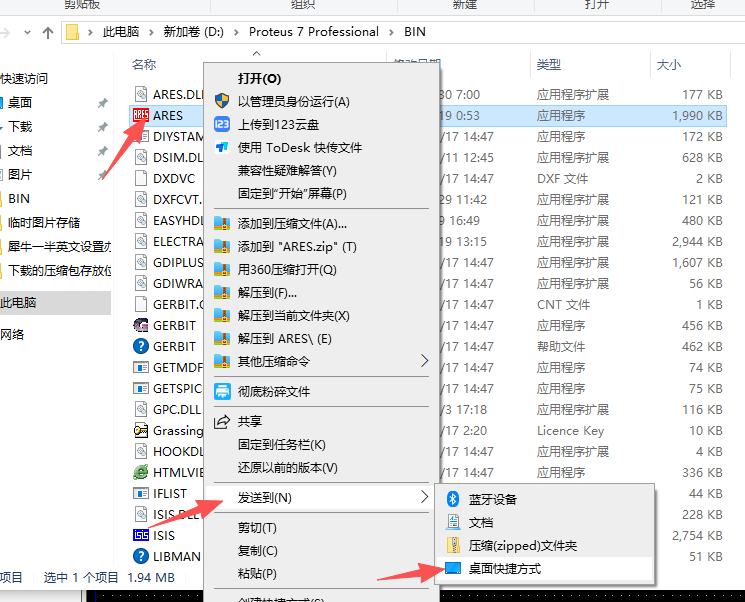Sort by 大小 column header
The image size is (745, 602).
point(669,65)
